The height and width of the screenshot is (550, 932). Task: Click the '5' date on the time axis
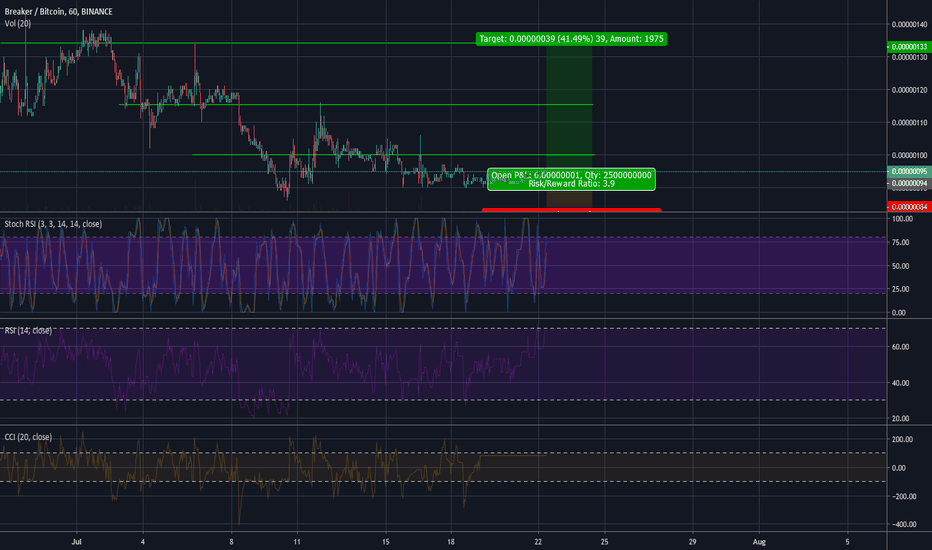pos(848,542)
